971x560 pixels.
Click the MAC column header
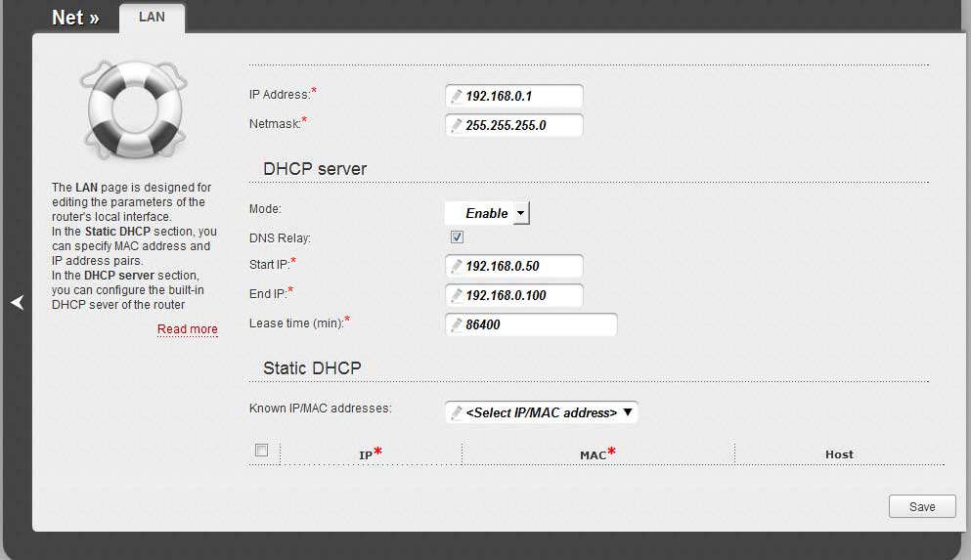597,453
